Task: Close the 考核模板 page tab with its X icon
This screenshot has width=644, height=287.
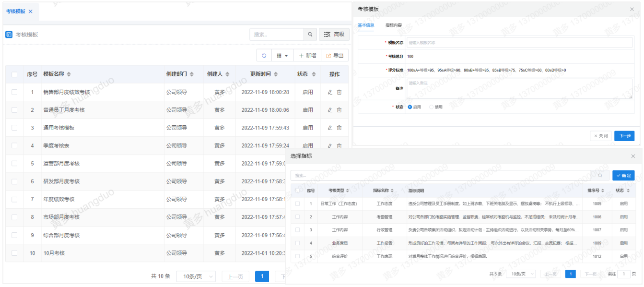Action: pyautogui.click(x=31, y=11)
